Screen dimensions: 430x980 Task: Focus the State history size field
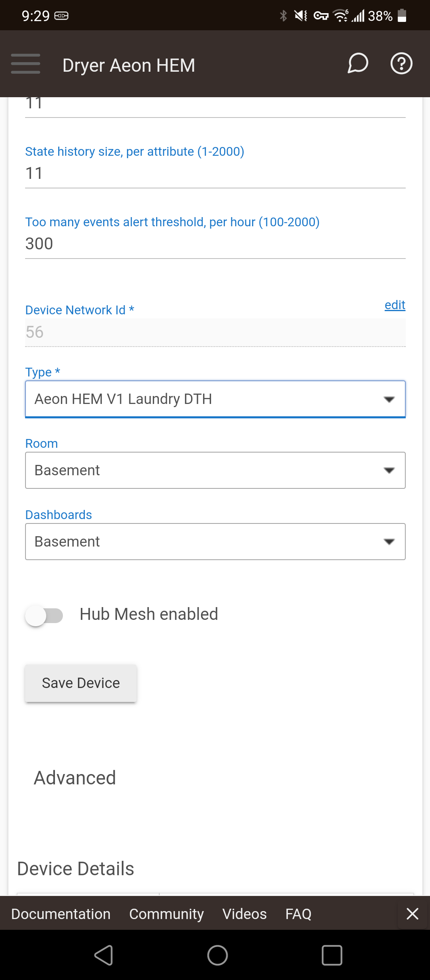click(215, 174)
